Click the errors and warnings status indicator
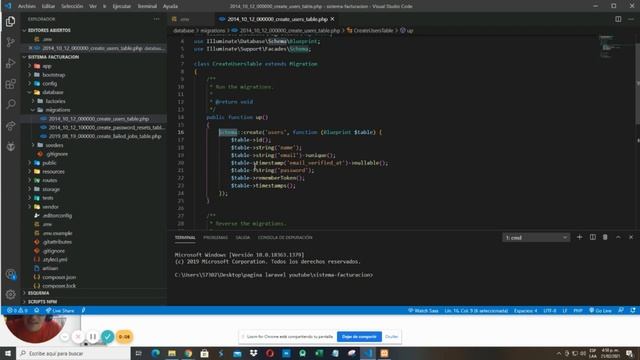 [x=17, y=311]
